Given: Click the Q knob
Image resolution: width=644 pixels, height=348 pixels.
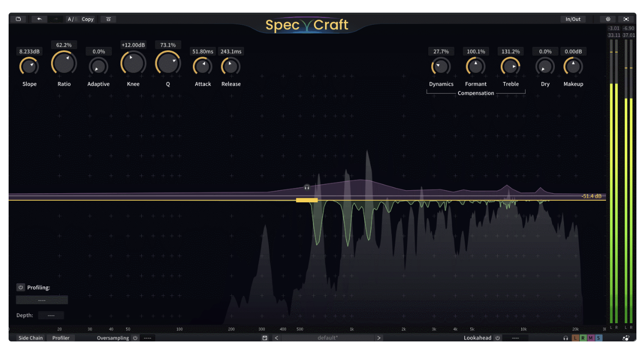Looking at the screenshot, I should tap(168, 63).
